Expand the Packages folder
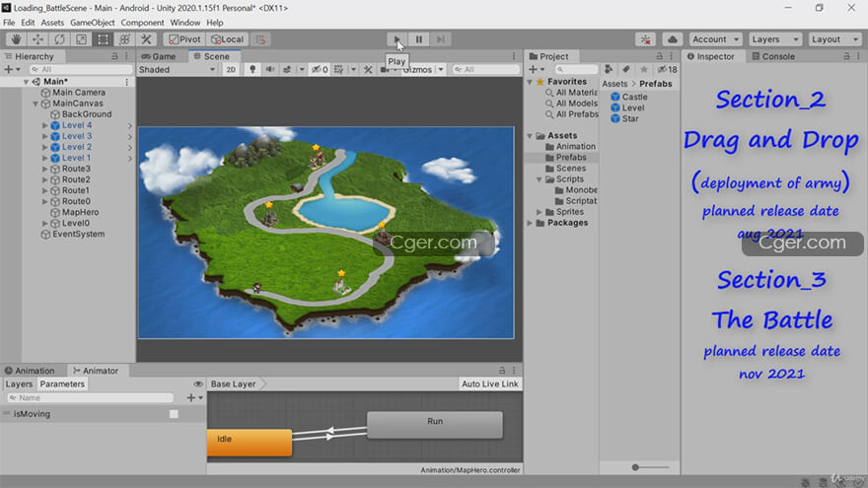This screenshot has width=868, height=488. click(x=530, y=223)
